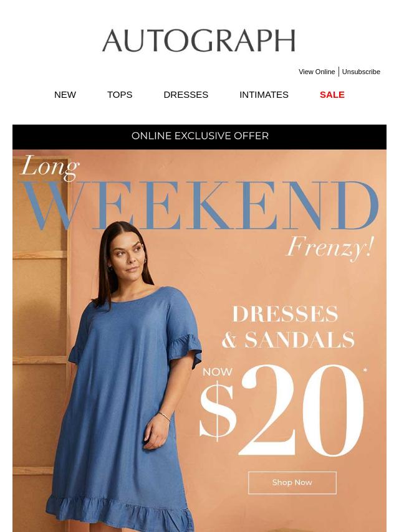
Task: Click the script word Long
Action: [50, 168]
